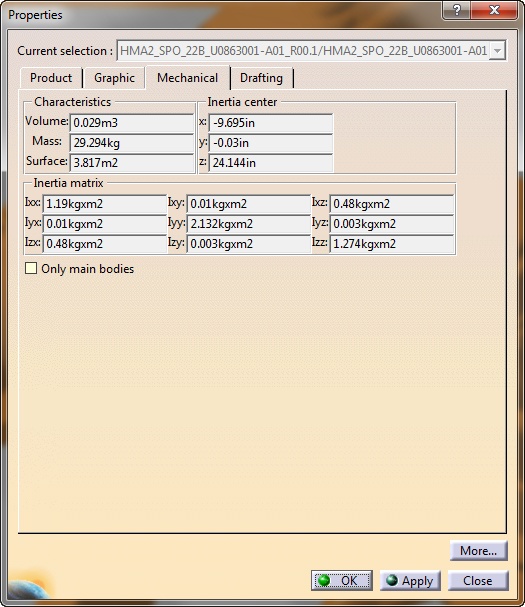Image resolution: width=525 pixels, height=607 pixels.
Task: Click the Current selection combo box field
Action: 311,50
